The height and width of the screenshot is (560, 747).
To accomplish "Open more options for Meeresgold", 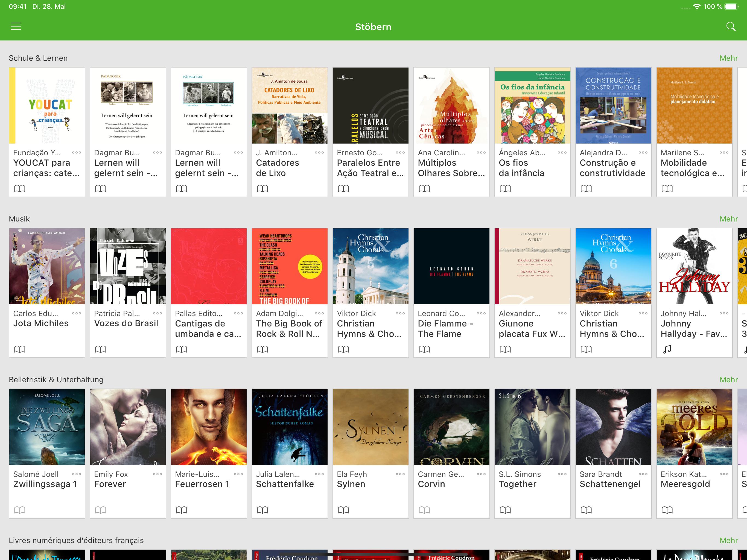I will click(724, 474).
